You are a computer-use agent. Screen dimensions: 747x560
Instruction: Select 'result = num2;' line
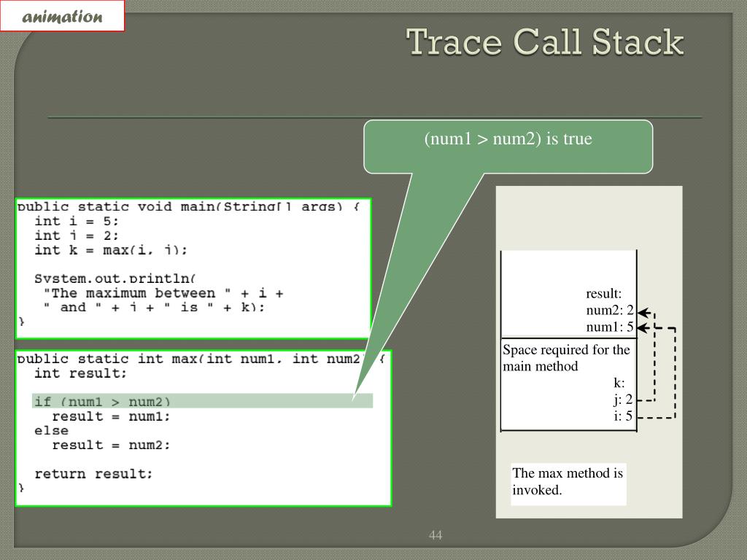pyautogui.click(x=111, y=445)
